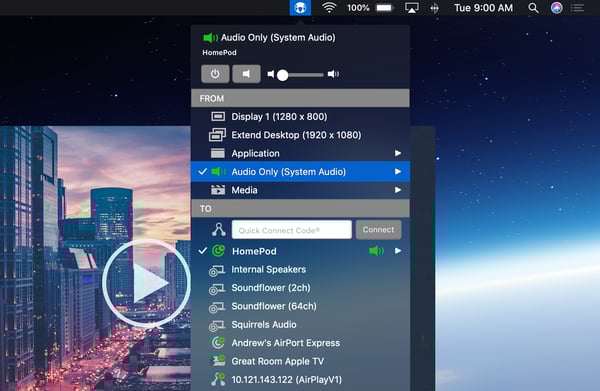
Task: Click the Application window icon
Action: point(218,153)
